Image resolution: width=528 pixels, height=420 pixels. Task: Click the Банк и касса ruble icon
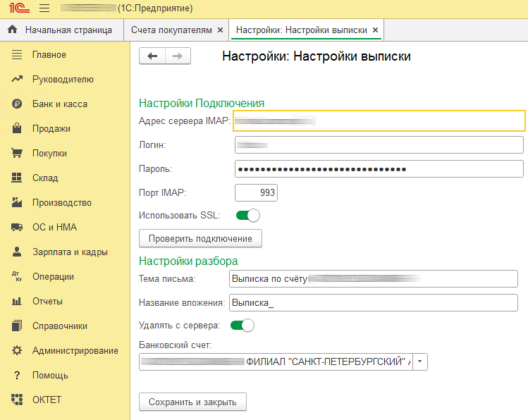[x=18, y=104]
